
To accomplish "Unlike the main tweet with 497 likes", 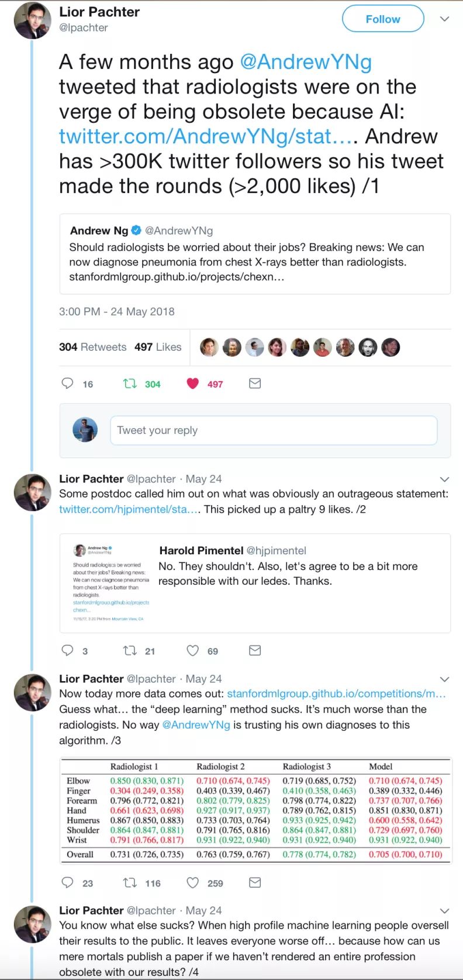I will pyautogui.click(x=193, y=384).
